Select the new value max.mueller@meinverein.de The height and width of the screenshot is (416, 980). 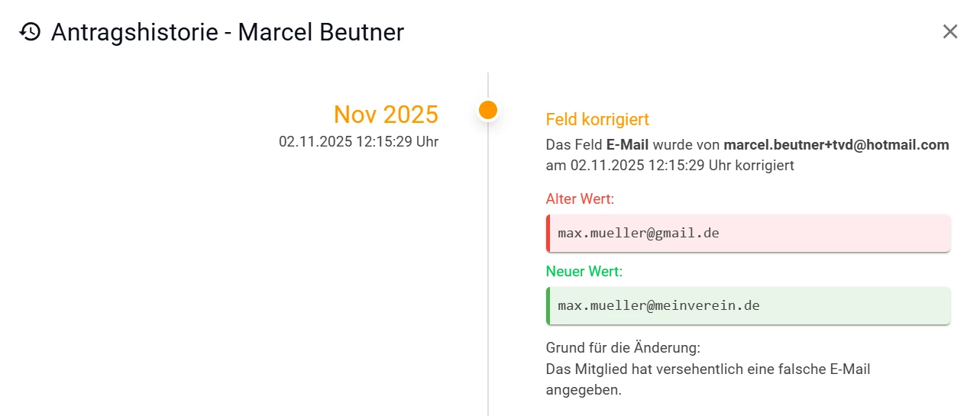pos(658,306)
